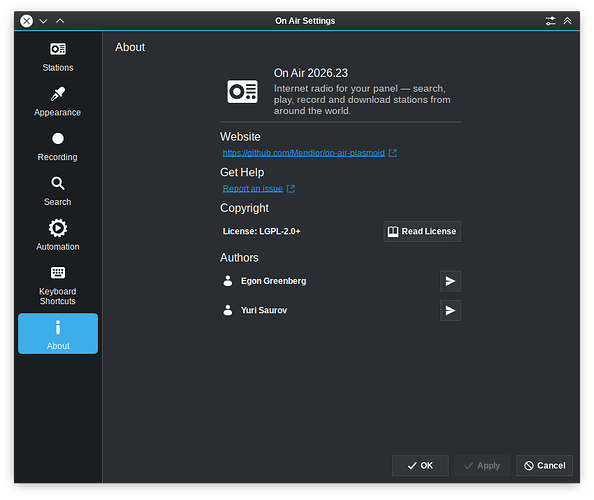Email author Yuri Saurov via arrow icon
This screenshot has width=594, height=500.
[x=450, y=311]
